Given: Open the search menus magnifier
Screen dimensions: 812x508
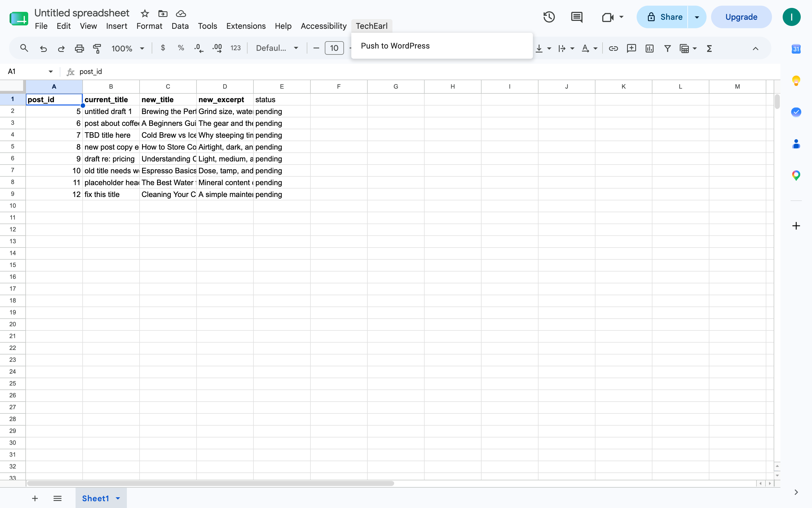Looking at the screenshot, I should tap(24, 48).
